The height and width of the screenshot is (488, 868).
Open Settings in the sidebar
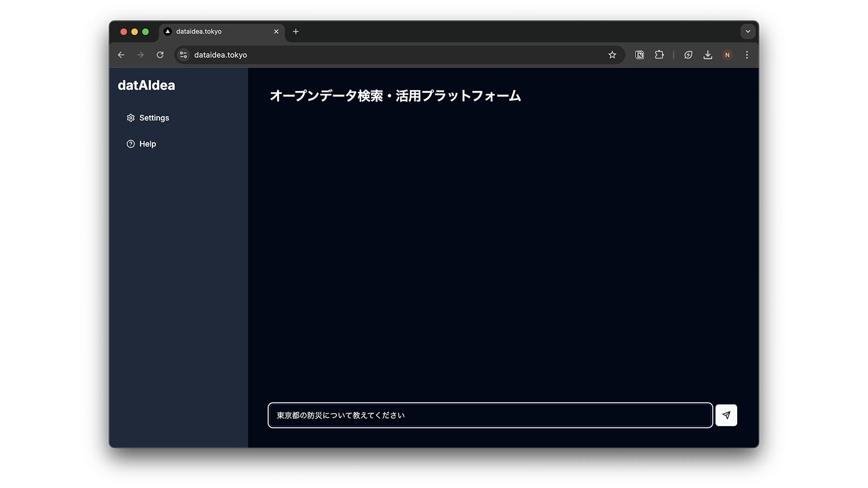(x=148, y=118)
